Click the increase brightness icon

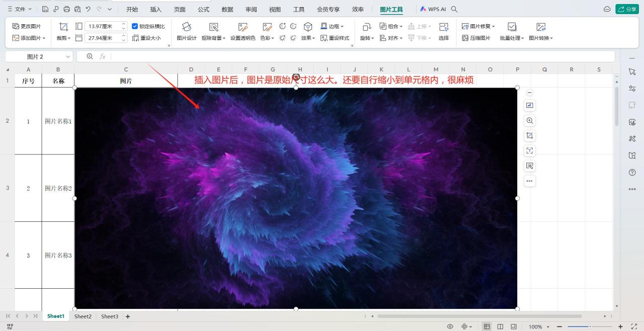pos(283,38)
